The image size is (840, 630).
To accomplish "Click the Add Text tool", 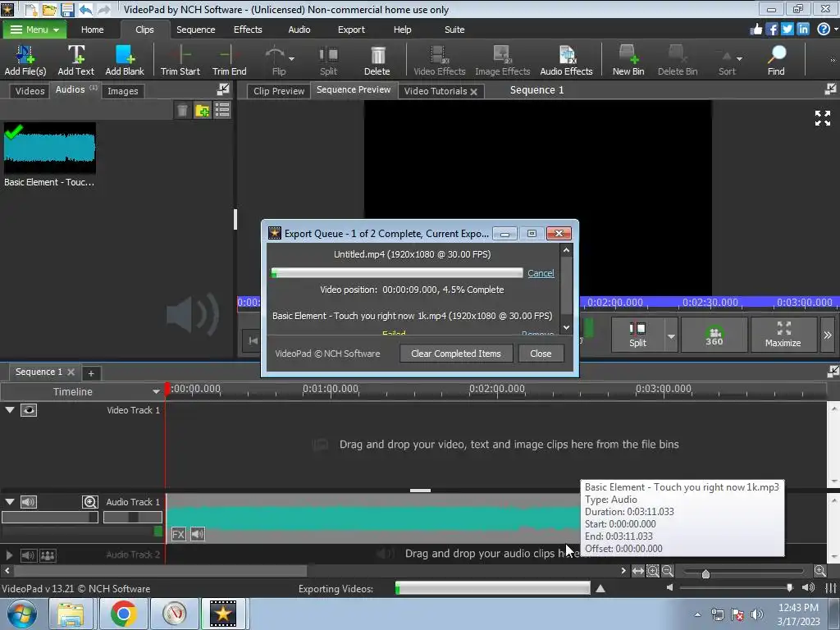I will 75,60.
